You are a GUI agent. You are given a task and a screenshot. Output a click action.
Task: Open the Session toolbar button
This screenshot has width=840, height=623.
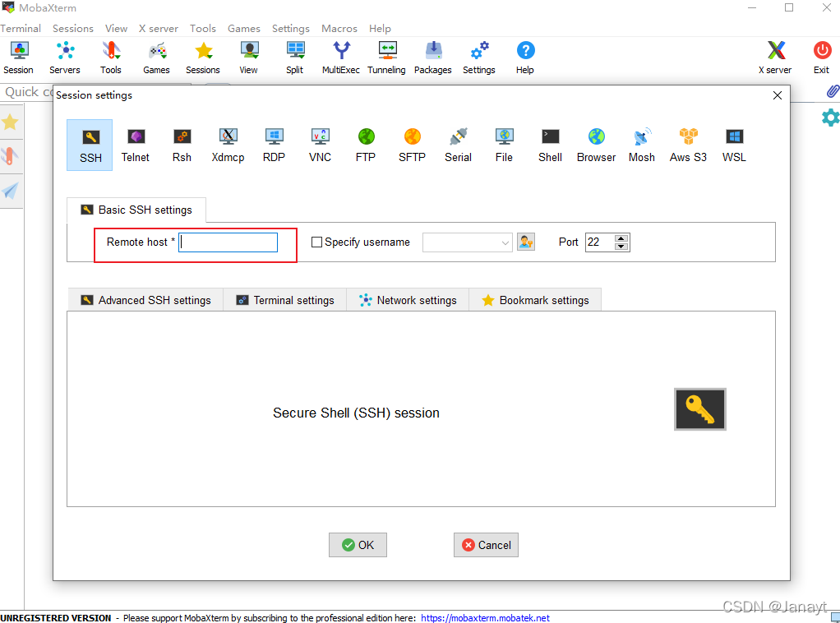19,58
